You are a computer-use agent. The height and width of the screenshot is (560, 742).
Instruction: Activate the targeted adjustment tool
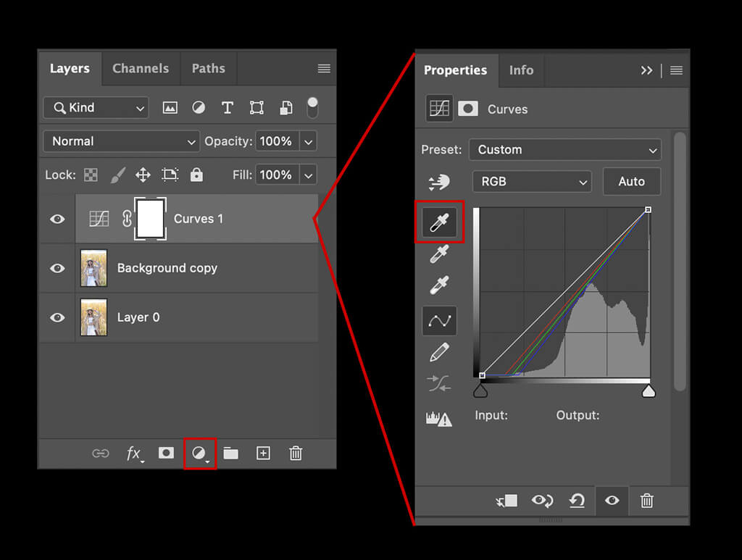click(439, 183)
